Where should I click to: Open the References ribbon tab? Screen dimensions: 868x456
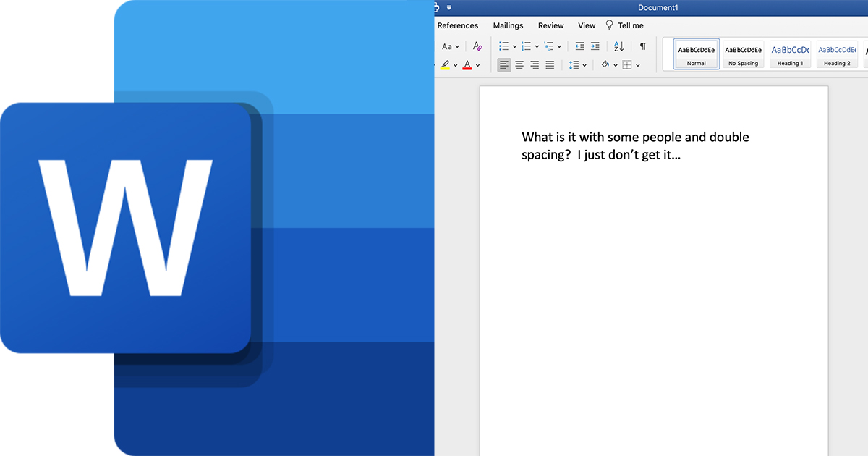[x=458, y=25]
